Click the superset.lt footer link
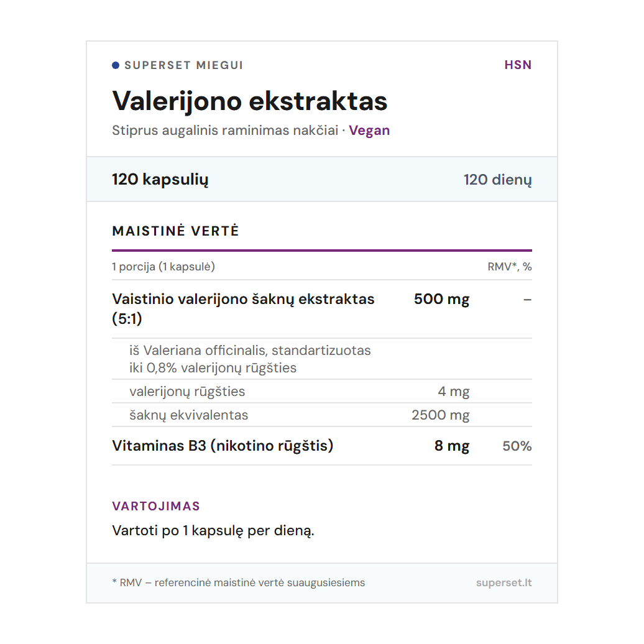The image size is (644, 644). tap(504, 583)
